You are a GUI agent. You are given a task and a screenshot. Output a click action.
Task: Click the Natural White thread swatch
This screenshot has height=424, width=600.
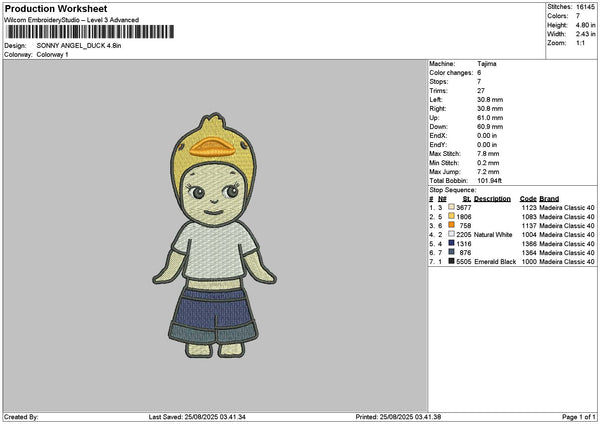click(452, 234)
